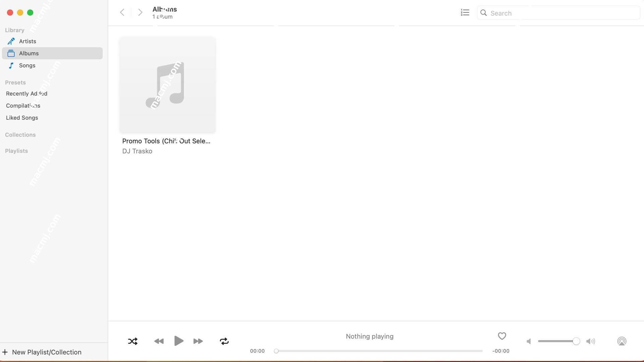
Task: Click into the Search field
Action: 558,13
